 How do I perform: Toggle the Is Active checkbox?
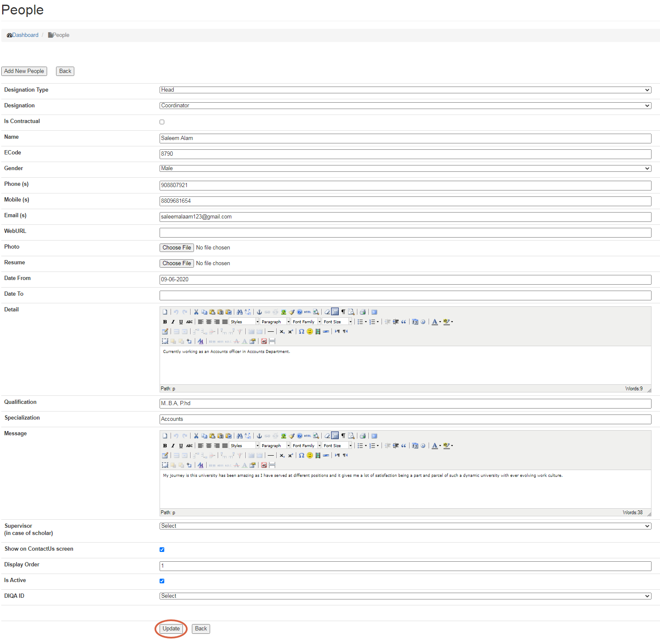tap(162, 581)
